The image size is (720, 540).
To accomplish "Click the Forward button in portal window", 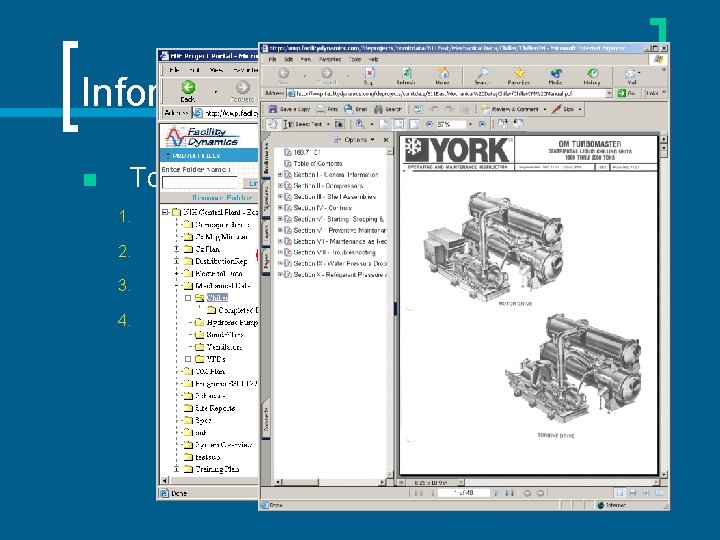I will [242, 91].
